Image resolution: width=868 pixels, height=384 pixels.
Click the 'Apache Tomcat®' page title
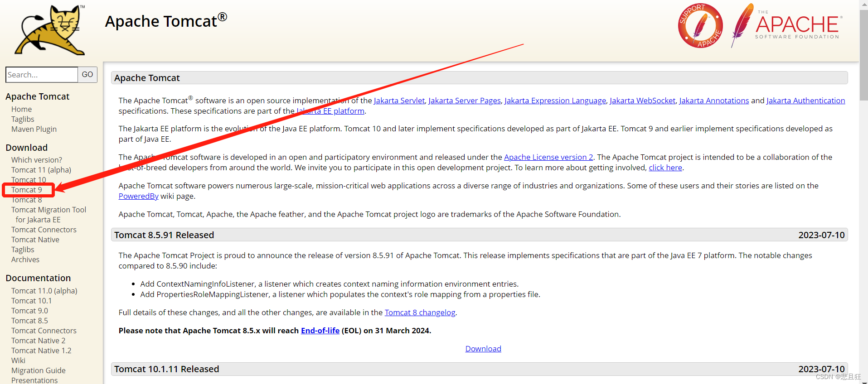[166, 21]
